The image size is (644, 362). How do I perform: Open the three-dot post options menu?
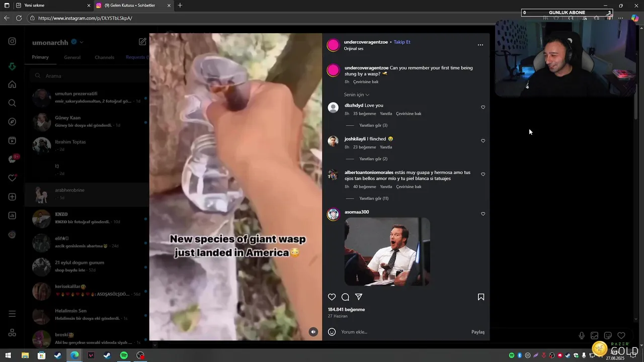(480, 45)
